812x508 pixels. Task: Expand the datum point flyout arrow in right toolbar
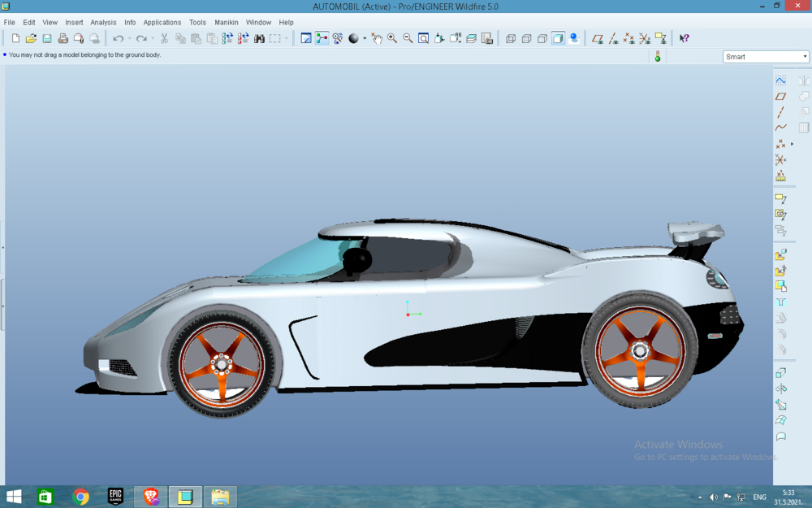pos(792,144)
